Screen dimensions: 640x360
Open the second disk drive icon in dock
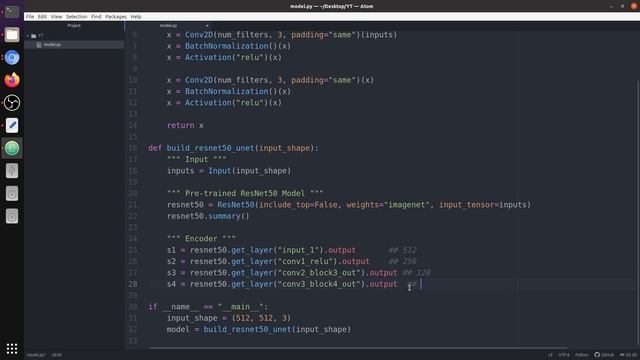pyautogui.click(x=12, y=216)
